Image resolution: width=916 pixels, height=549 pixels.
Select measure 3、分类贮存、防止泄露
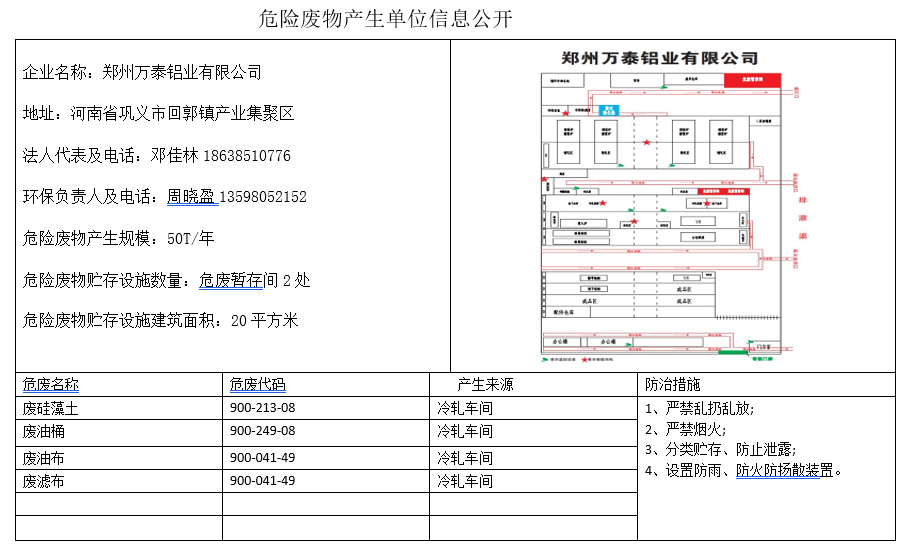(720, 449)
